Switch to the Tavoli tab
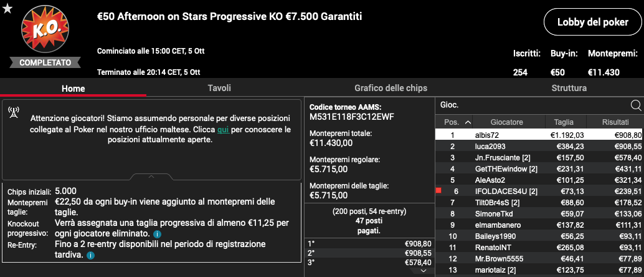This screenshot has width=644, height=277. [x=219, y=88]
